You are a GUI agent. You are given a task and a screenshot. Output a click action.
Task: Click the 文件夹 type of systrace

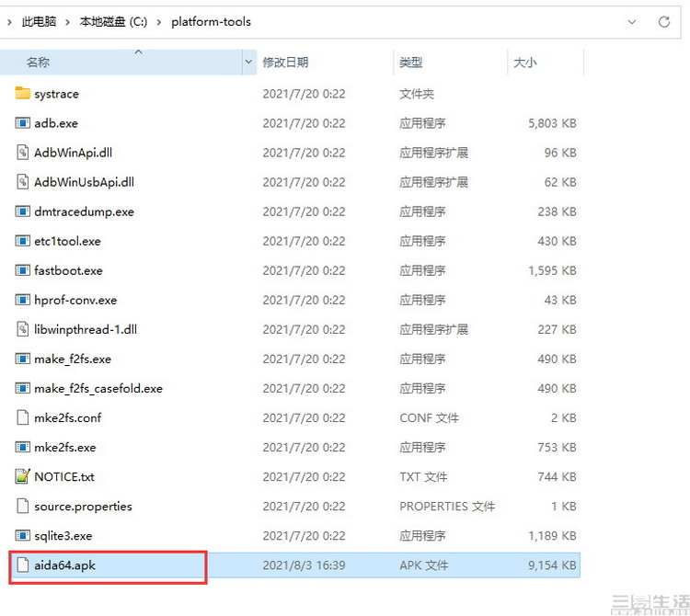coord(417,94)
